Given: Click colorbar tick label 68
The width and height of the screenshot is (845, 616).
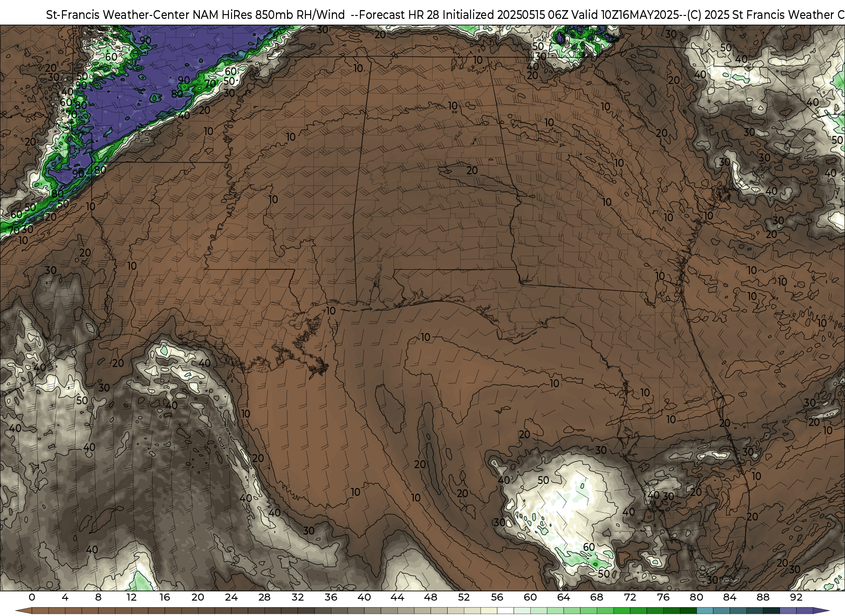Looking at the screenshot, I should (x=597, y=597).
